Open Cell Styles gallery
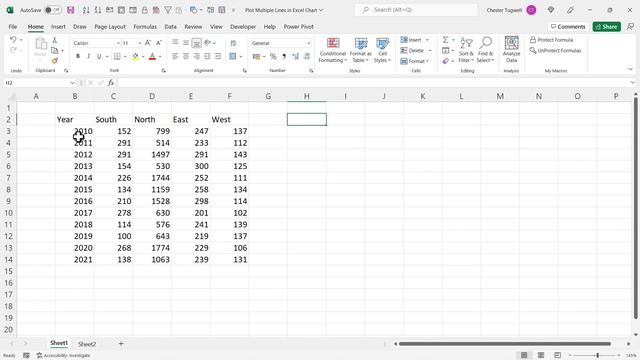 tap(382, 50)
